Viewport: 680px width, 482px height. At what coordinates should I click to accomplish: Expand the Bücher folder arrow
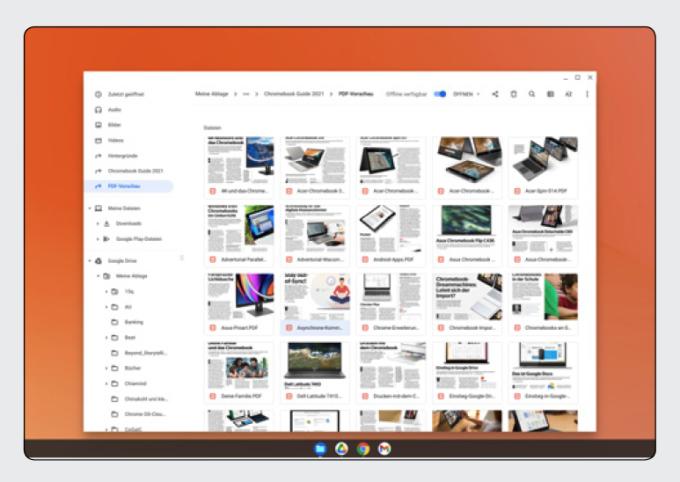point(106,368)
